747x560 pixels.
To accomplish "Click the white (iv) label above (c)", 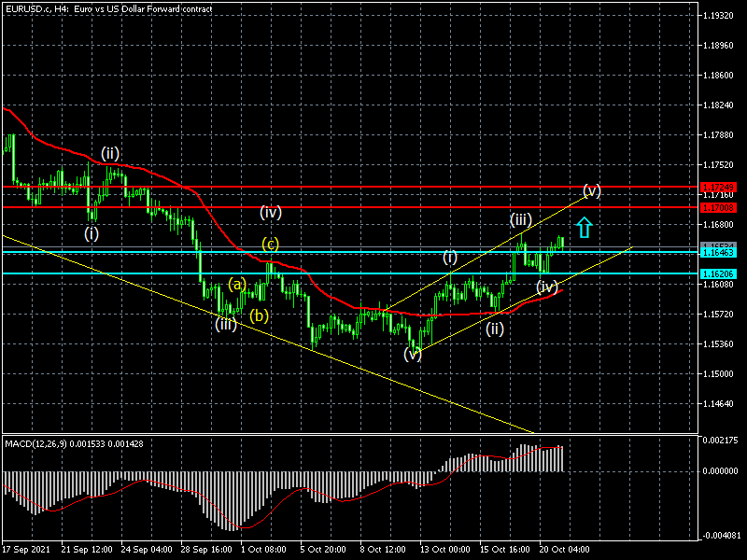I will coord(271,212).
